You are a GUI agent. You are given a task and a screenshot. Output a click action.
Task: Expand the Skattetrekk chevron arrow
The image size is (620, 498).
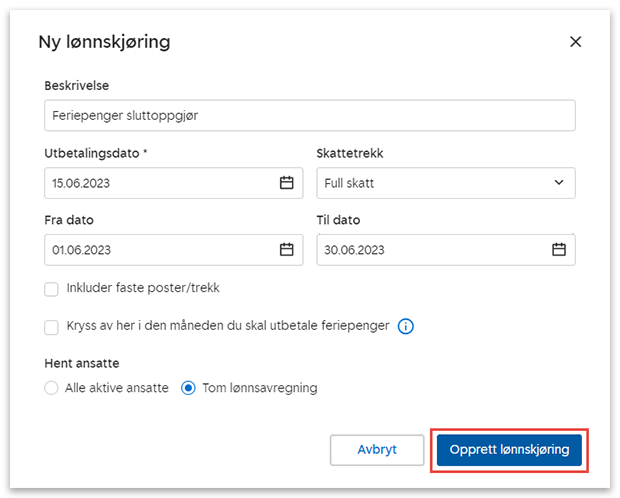559,183
